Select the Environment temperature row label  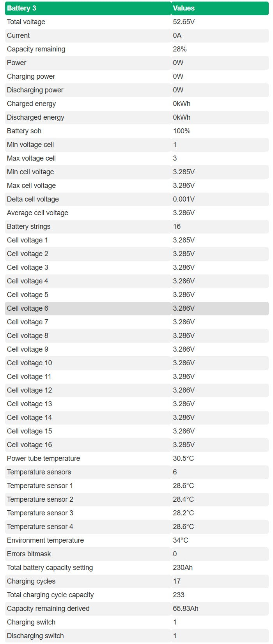coord(45,540)
